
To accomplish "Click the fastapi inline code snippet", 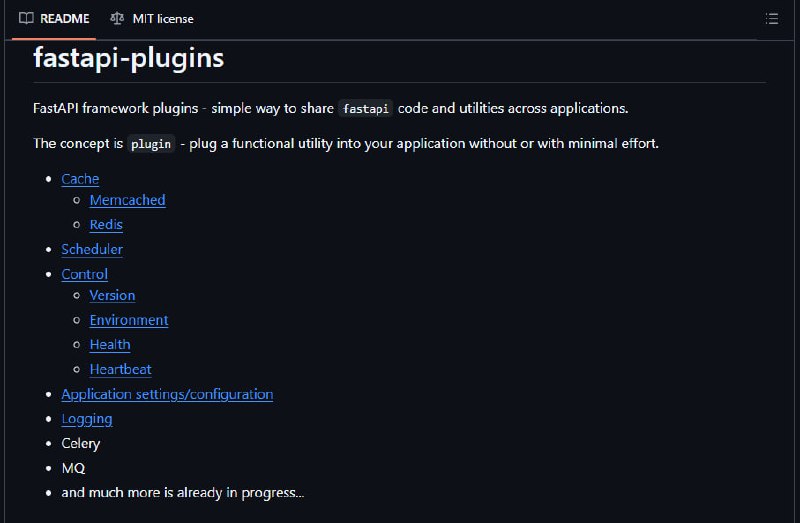I will (365, 108).
